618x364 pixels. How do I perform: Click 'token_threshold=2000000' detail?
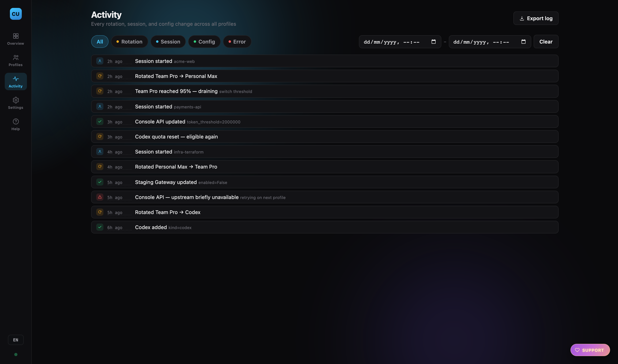pyautogui.click(x=214, y=122)
